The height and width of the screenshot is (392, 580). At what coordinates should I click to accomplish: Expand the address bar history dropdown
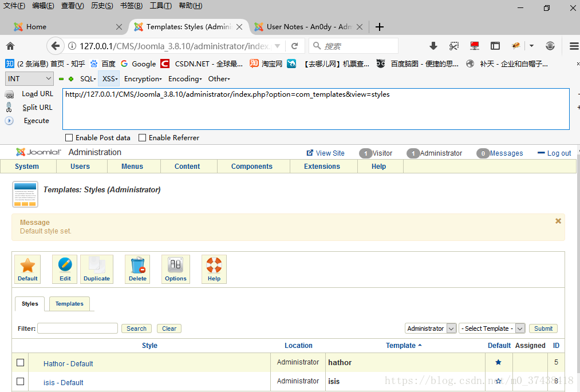pos(278,46)
